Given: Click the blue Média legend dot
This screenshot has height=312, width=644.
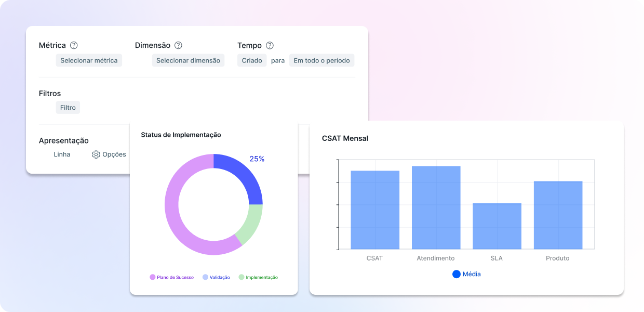Looking at the screenshot, I should pyautogui.click(x=456, y=274).
